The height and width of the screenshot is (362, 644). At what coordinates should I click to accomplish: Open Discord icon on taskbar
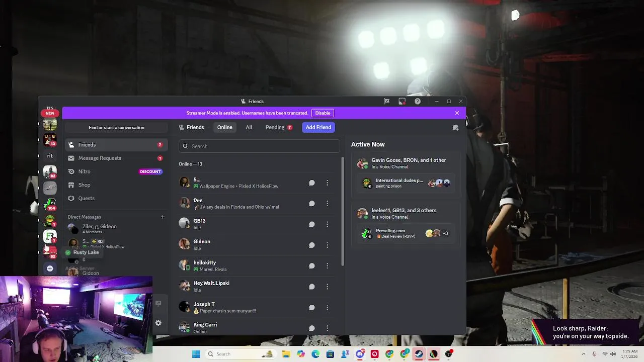tap(360, 354)
